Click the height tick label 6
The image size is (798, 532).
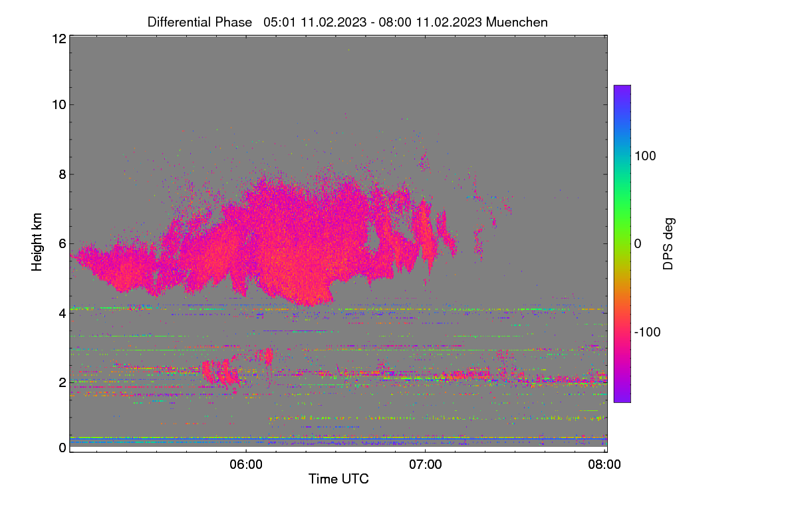pyautogui.click(x=63, y=243)
